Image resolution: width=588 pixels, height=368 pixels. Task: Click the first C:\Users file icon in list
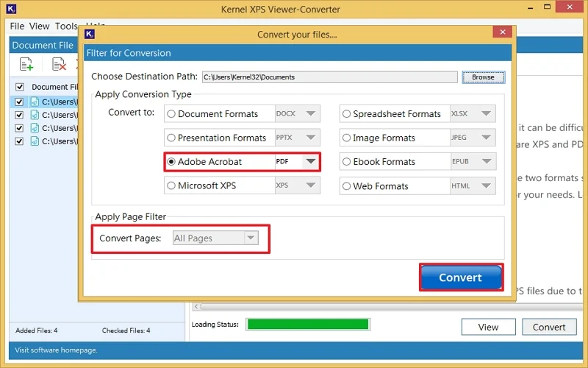pyautogui.click(x=35, y=102)
